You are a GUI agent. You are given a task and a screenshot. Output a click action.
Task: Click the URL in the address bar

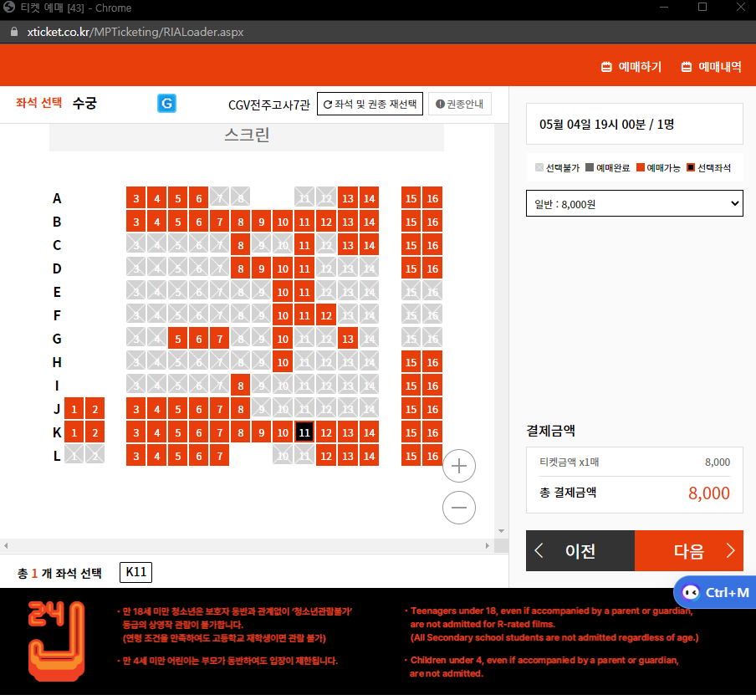pos(135,32)
